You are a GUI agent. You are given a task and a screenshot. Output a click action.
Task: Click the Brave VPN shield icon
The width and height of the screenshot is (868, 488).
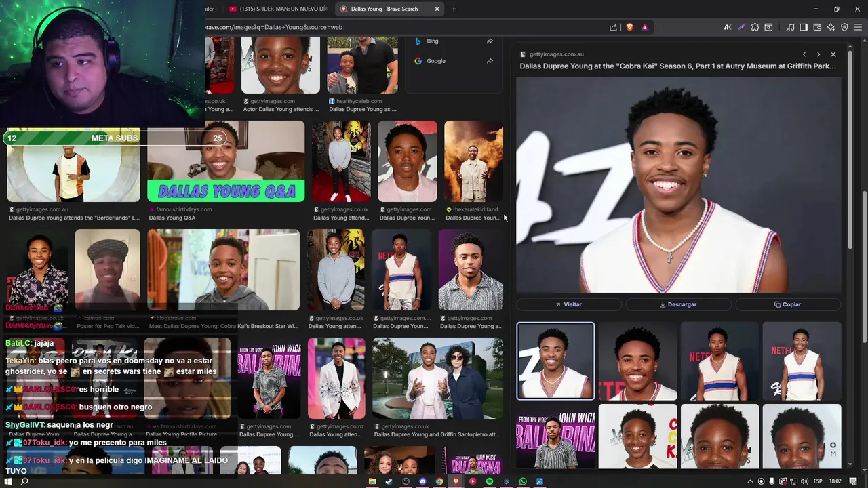pos(844,27)
